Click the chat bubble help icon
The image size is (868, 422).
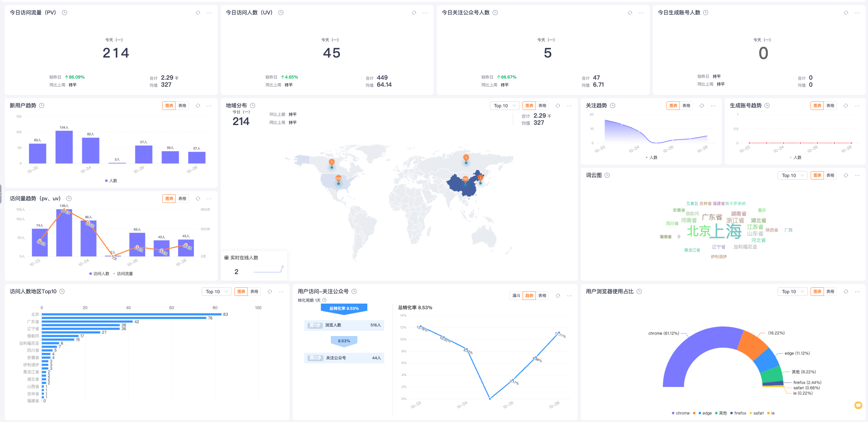tap(858, 405)
